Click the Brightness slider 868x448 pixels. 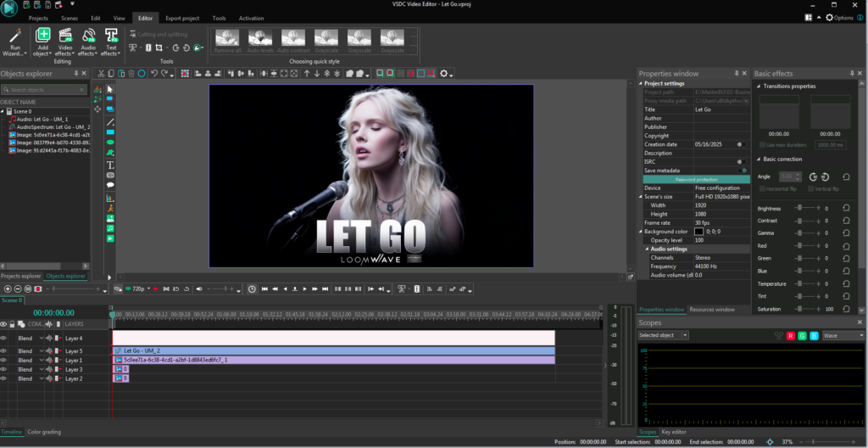click(x=808, y=207)
